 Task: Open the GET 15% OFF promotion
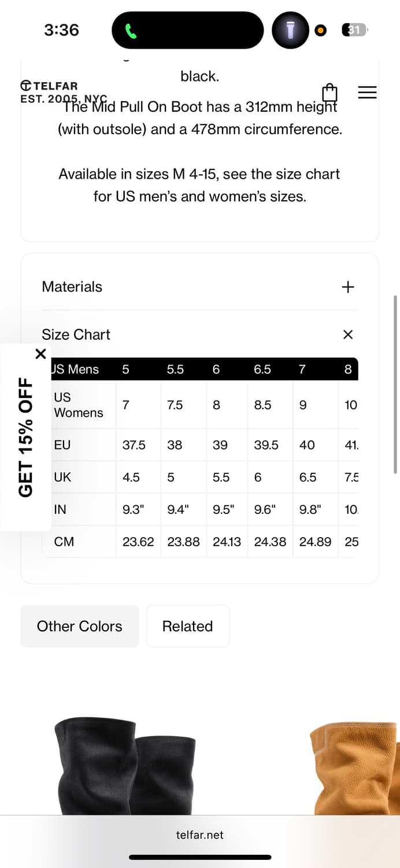point(25,437)
